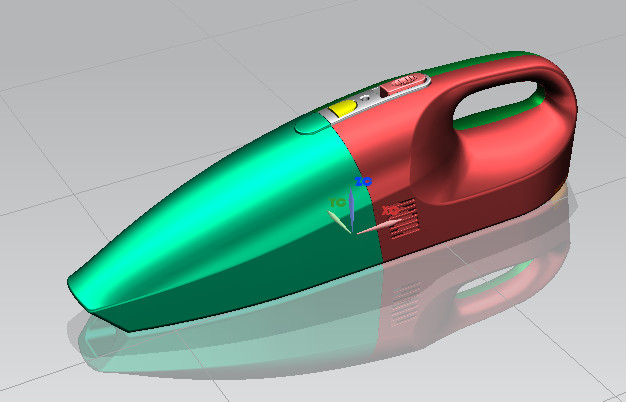The width and height of the screenshot is (626, 402).
Task: Select the red slide switch on top
Action: [x=401, y=83]
